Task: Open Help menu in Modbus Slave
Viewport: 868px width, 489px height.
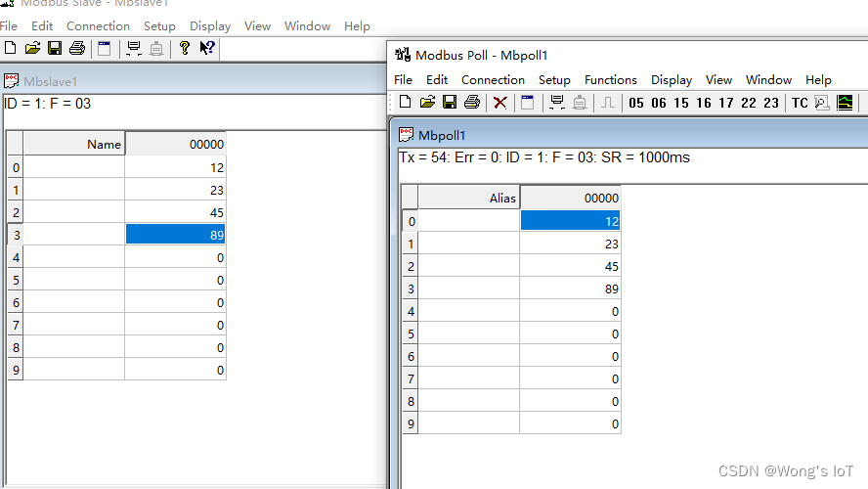Action: tap(357, 26)
